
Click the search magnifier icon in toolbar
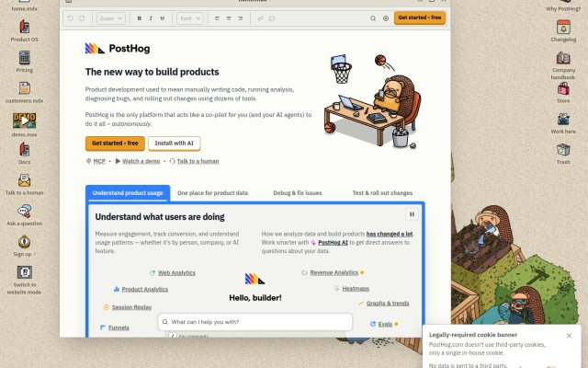coord(373,18)
